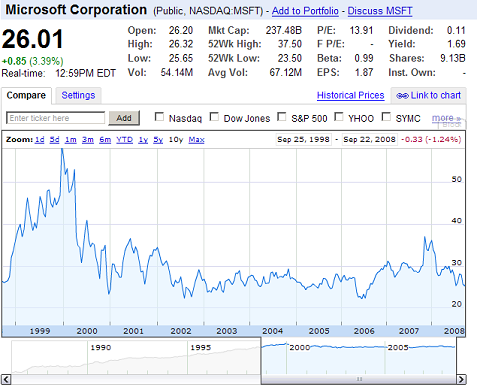Click the Mkt Cap value 237.48B
477x390 pixels.
tap(284, 30)
